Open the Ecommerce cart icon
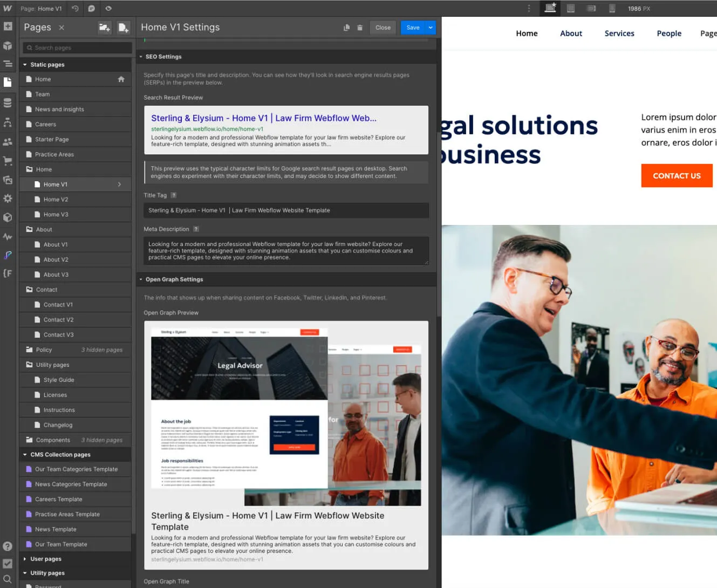 coord(8,161)
